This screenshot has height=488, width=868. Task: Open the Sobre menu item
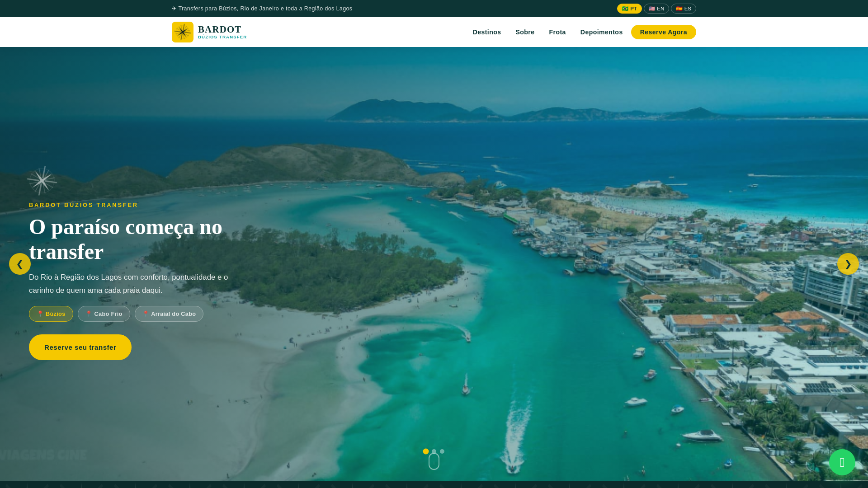coord(525,32)
